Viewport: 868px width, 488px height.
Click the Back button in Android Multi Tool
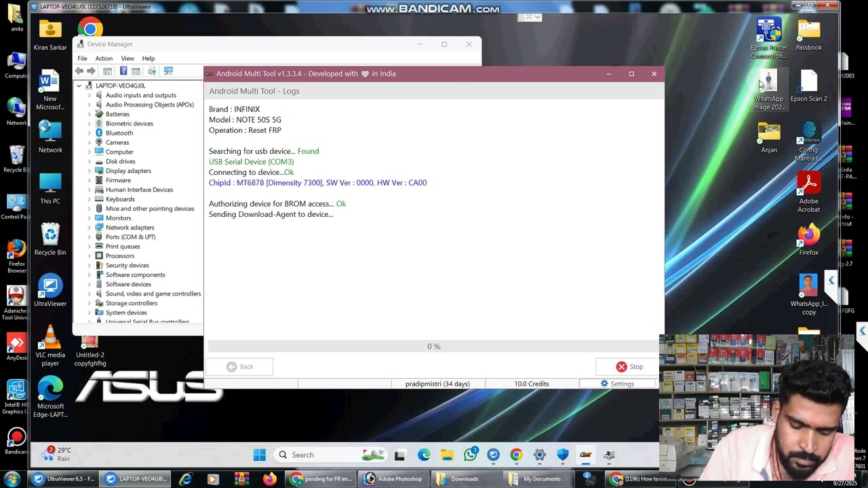point(239,367)
